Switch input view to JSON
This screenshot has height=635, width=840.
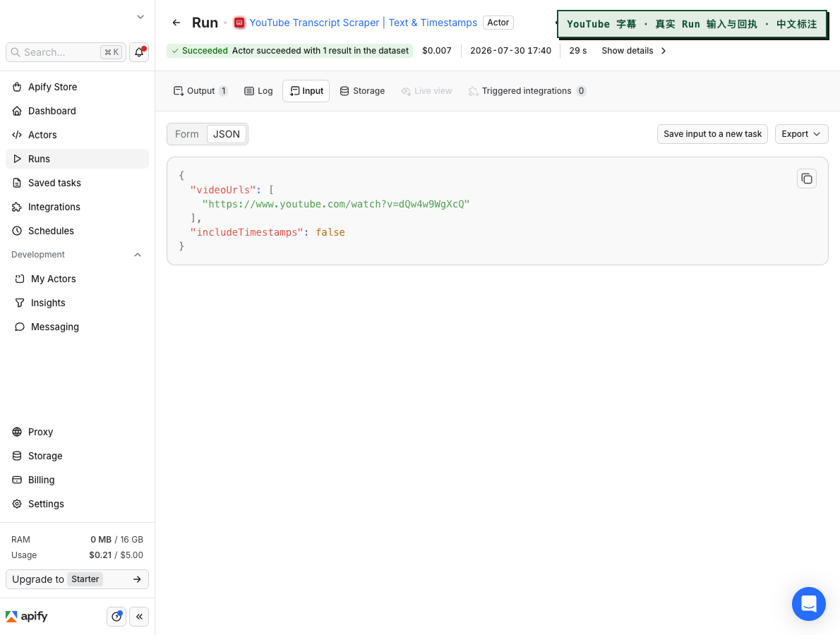click(227, 134)
